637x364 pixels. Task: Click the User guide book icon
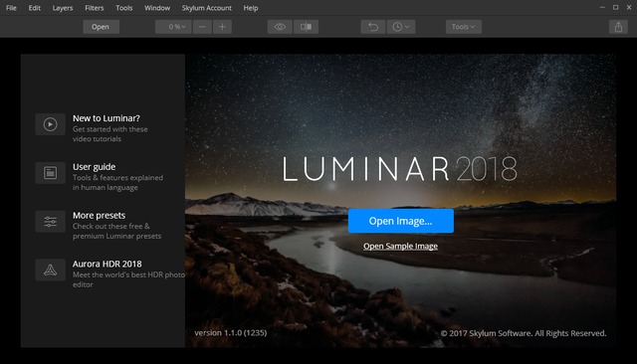click(50, 173)
